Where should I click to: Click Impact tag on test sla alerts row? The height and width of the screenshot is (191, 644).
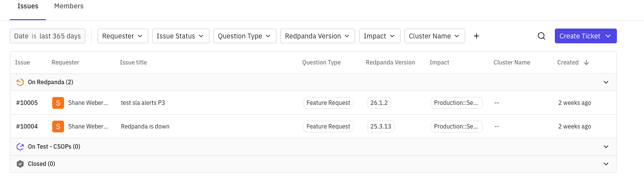click(457, 103)
